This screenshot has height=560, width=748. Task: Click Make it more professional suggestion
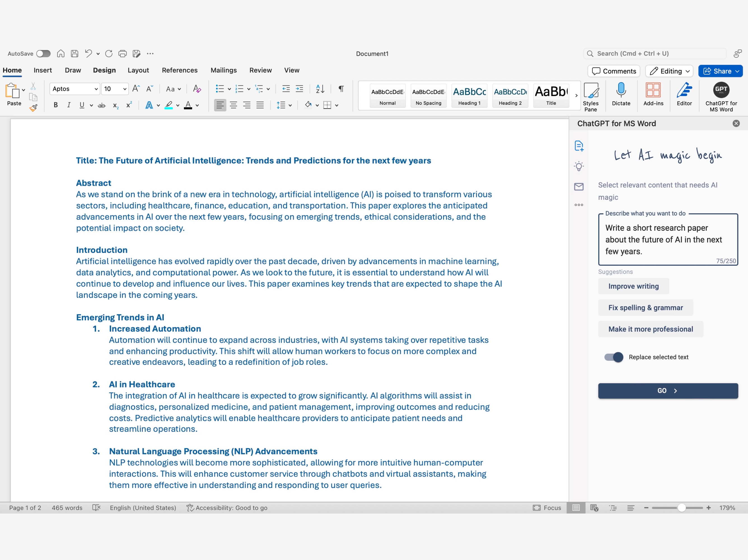point(650,329)
